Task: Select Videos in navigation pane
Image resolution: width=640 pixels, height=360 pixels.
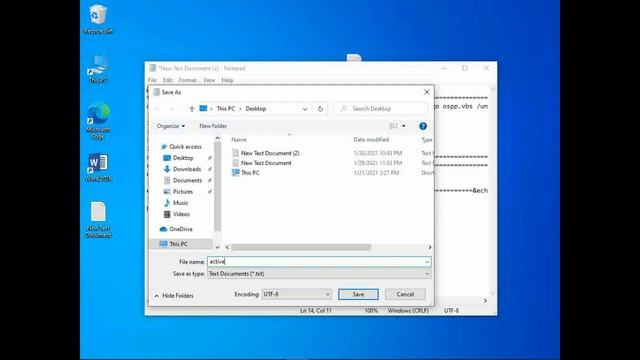Action: (x=176, y=214)
